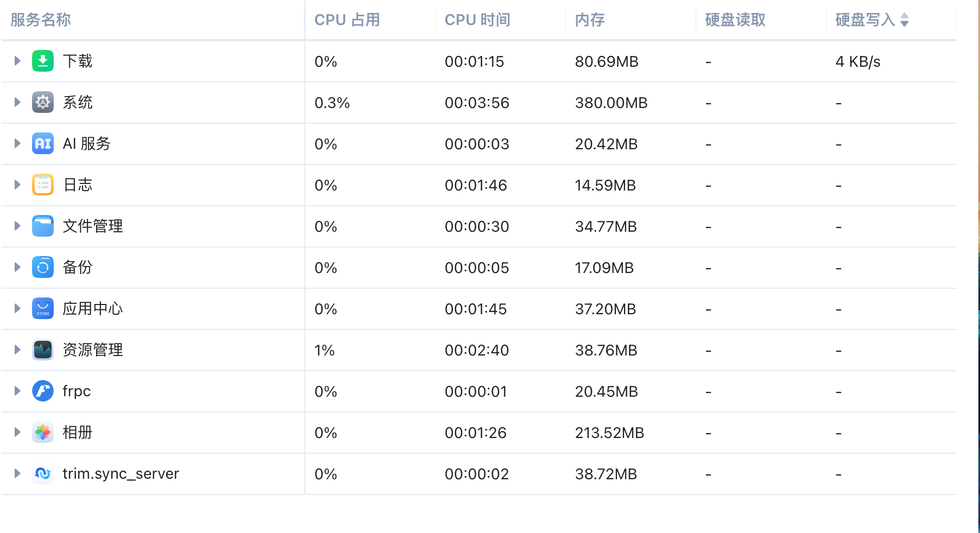The width and height of the screenshot is (980, 533).
Task: Expand the 相册 service row
Action: (17, 432)
